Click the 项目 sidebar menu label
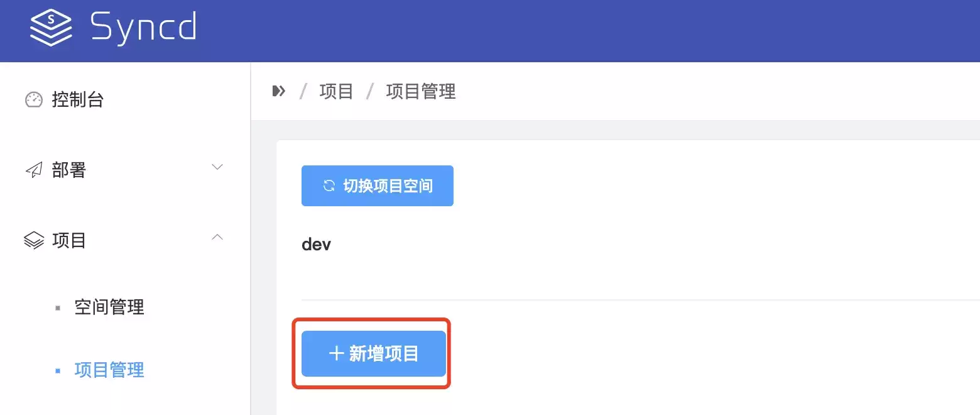980x415 pixels. tap(69, 240)
